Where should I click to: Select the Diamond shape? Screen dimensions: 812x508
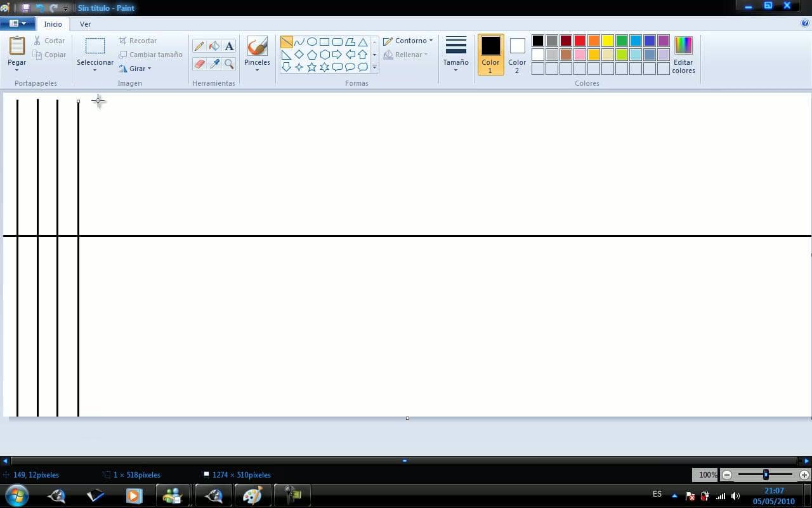299,55
